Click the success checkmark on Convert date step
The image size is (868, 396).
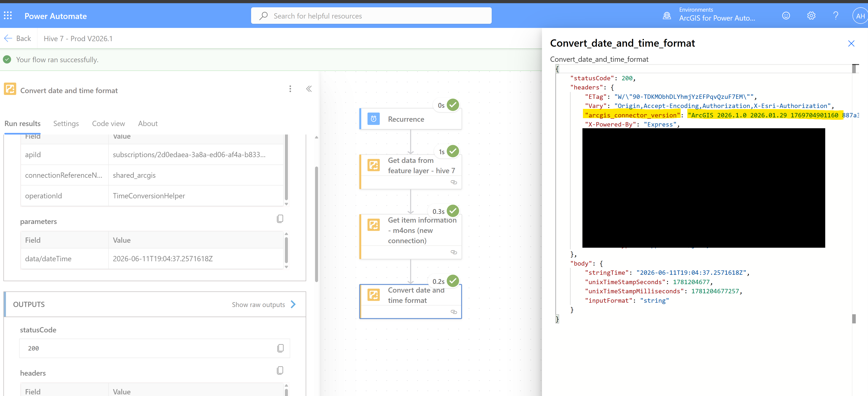coord(453,281)
